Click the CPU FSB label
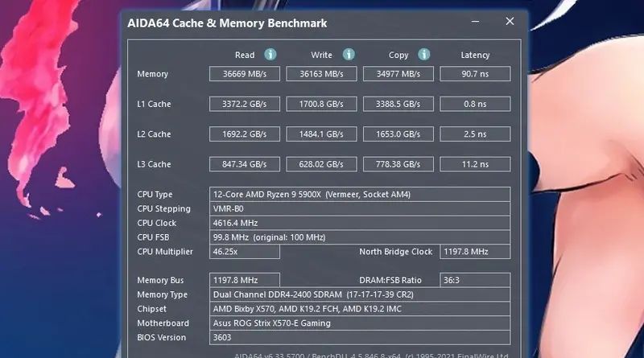This screenshot has height=358, width=644. click(x=153, y=237)
